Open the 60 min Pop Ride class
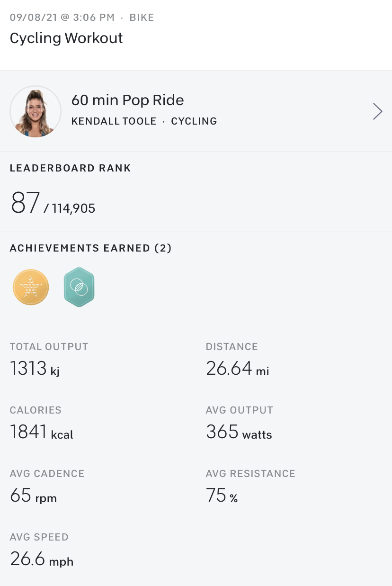The width and height of the screenshot is (392, 586). pos(127,100)
